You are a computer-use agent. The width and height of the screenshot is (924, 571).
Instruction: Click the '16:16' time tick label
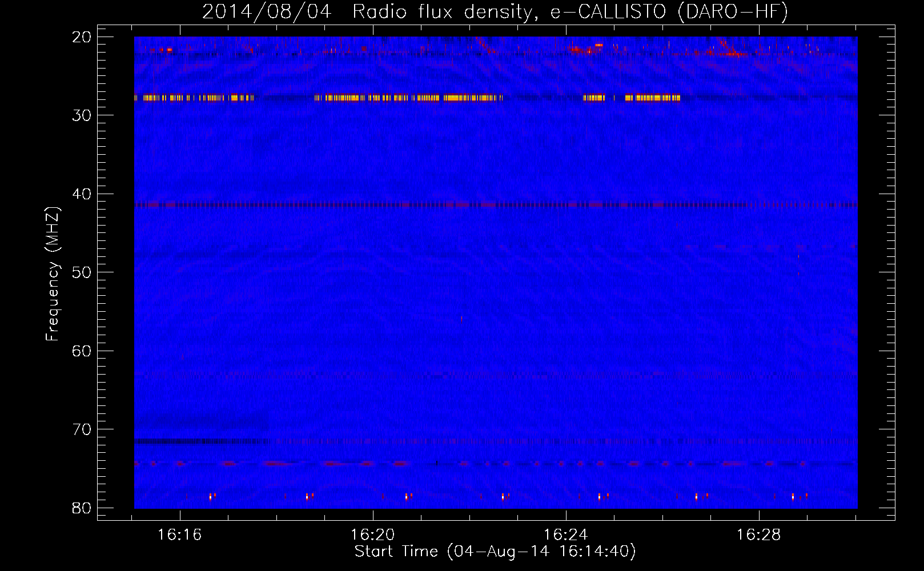pyautogui.click(x=179, y=535)
